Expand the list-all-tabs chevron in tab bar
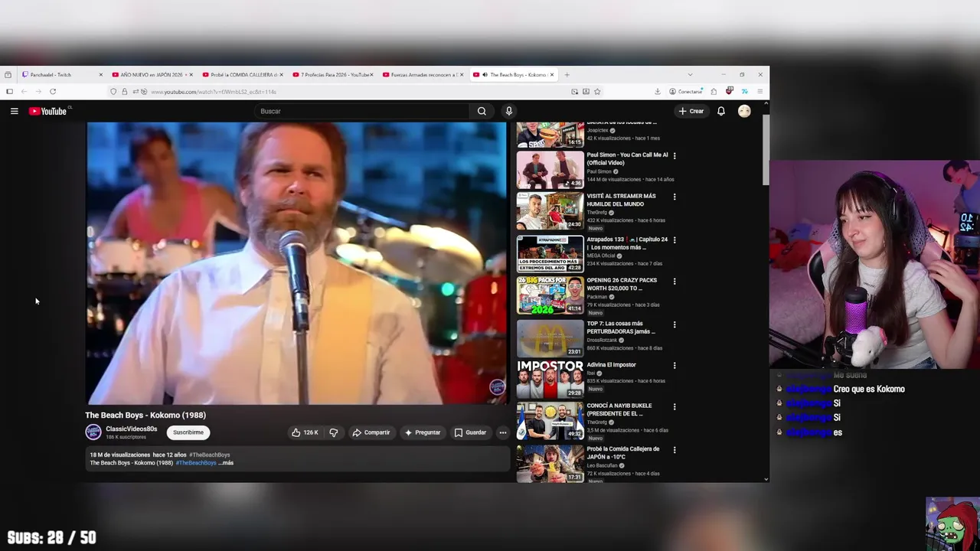The height and width of the screenshot is (551, 980). pyautogui.click(x=690, y=74)
